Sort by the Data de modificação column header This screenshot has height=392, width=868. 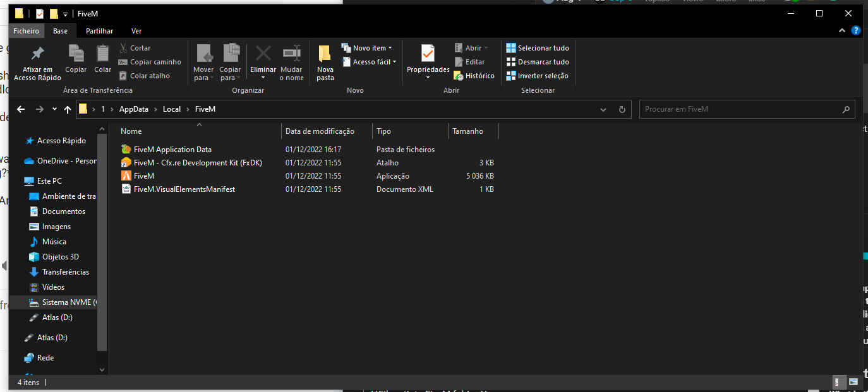point(320,131)
